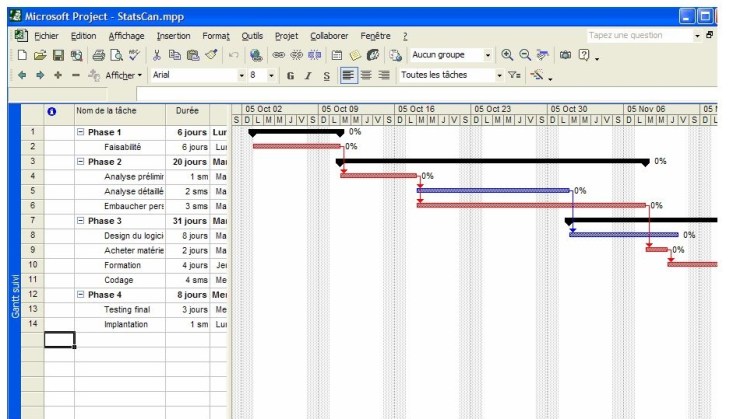
Task: Click the Phase 1 summary bar
Action: pos(296,133)
